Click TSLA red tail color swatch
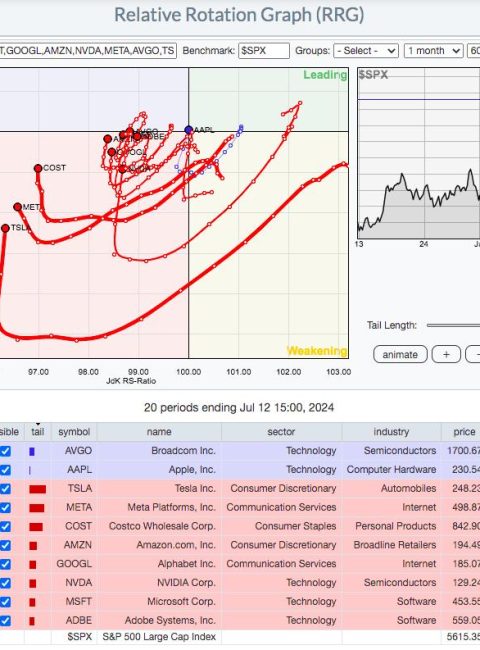The height and width of the screenshot is (650, 480). click(x=37, y=489)
